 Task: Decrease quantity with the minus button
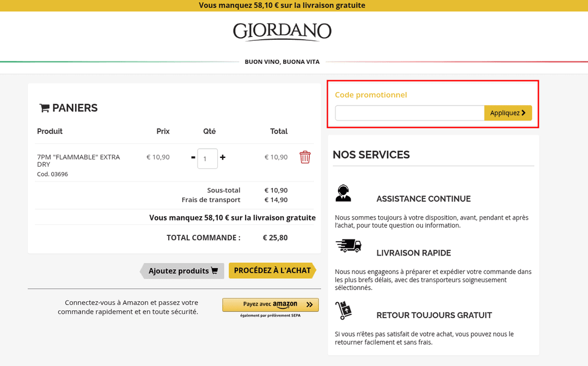point(193,157)
